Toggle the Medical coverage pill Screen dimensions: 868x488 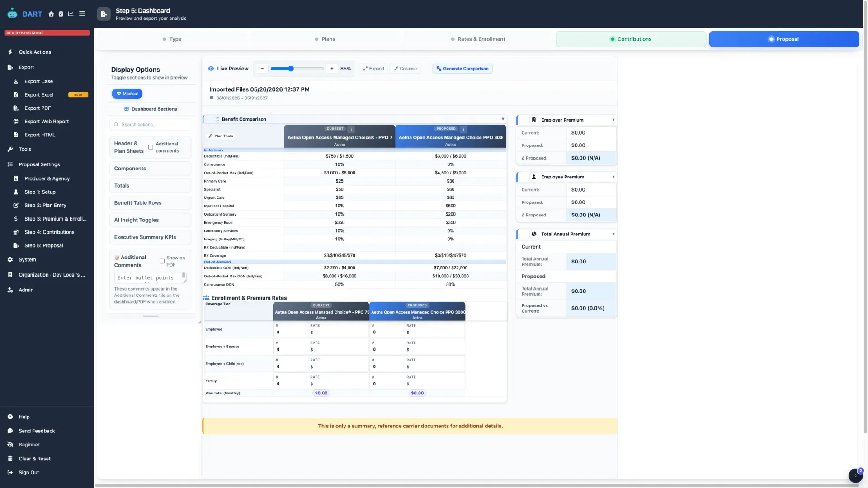coord(127,94)
